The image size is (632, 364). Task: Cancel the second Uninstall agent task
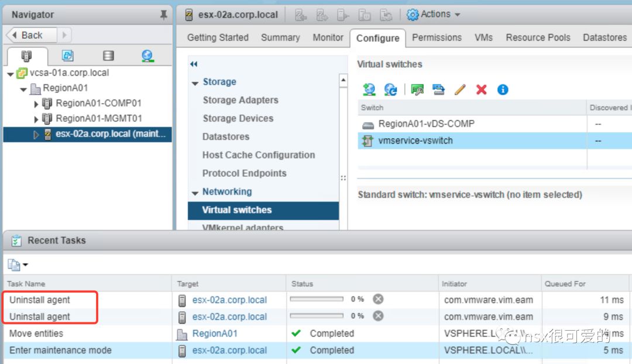point(378,315)
